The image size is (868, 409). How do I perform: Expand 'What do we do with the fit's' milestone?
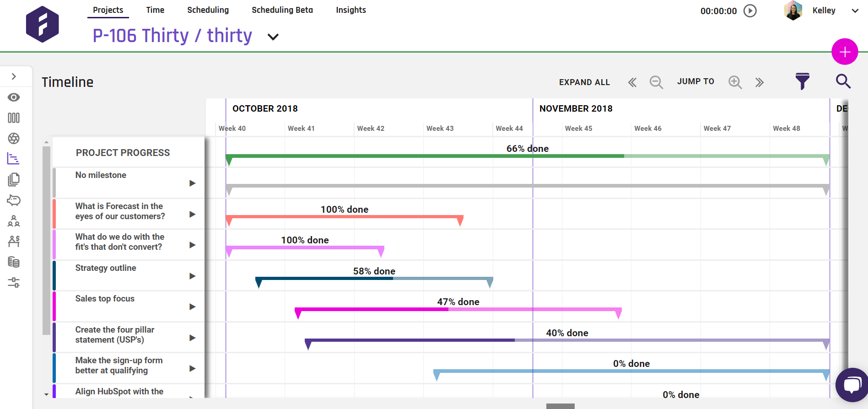tap(193, 245)
